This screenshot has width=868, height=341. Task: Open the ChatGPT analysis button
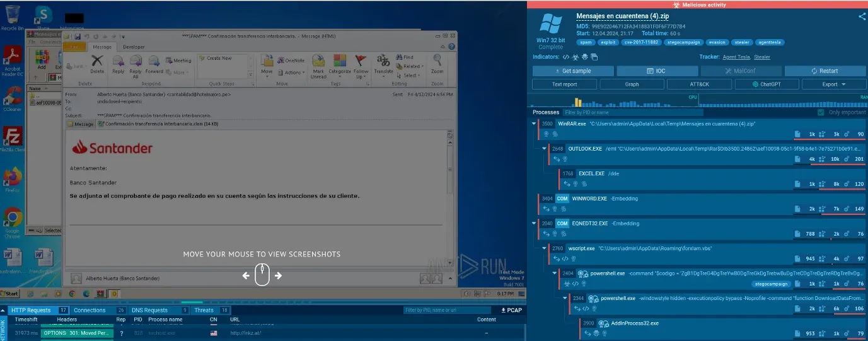click(767, 84)
